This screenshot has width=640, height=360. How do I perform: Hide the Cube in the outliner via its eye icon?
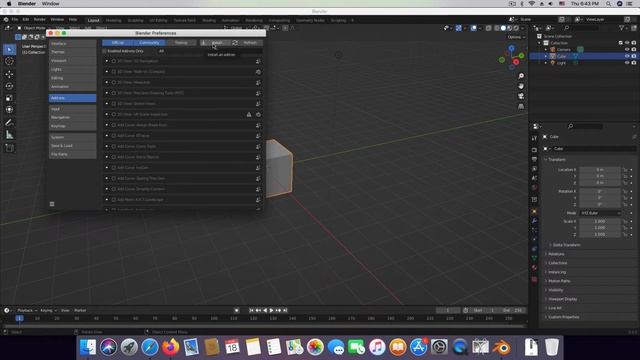(627, 56)
